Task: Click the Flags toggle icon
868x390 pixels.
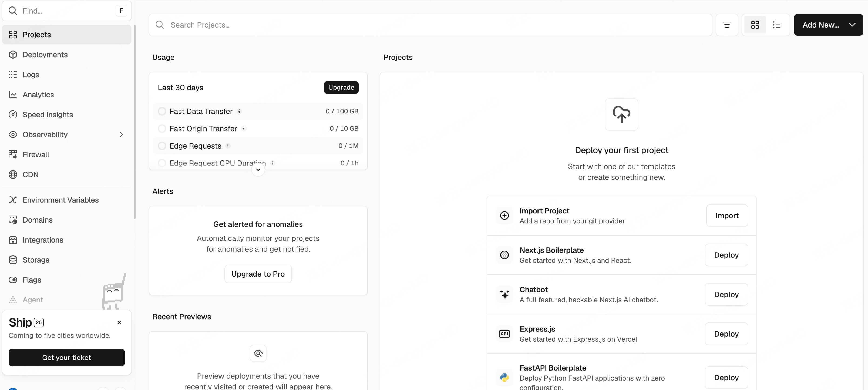Action: (13, 280)
